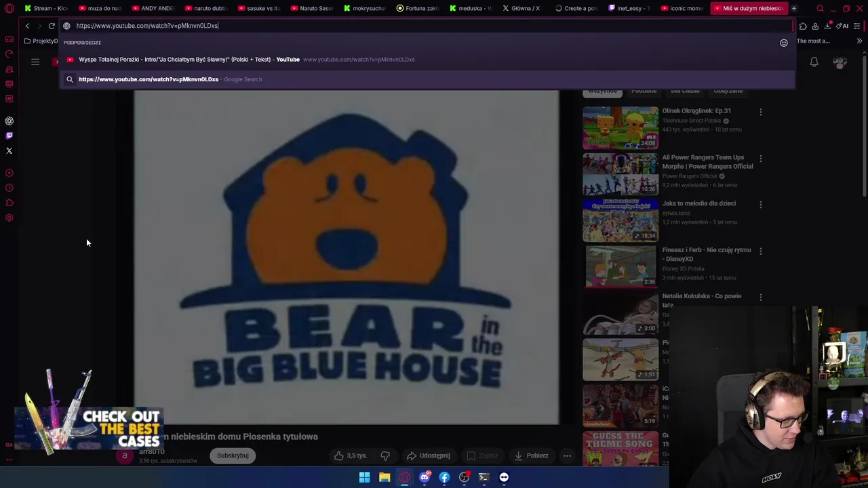Open the channel avatar under the video

(x=125, y=455)
